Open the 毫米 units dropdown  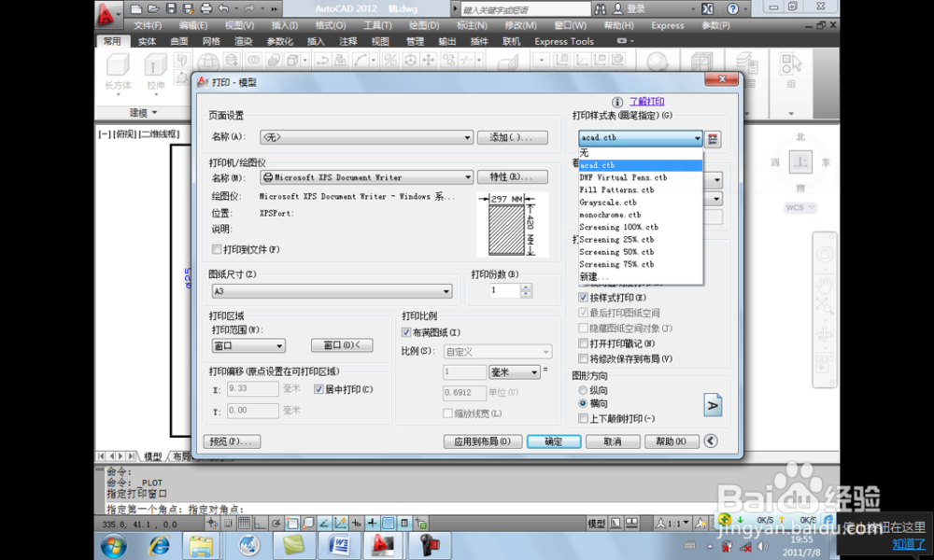click(x=515, y=372)
